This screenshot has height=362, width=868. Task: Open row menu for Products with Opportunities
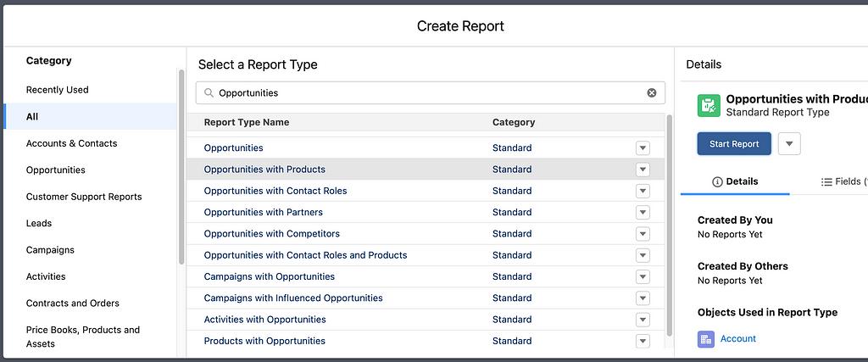643,341
